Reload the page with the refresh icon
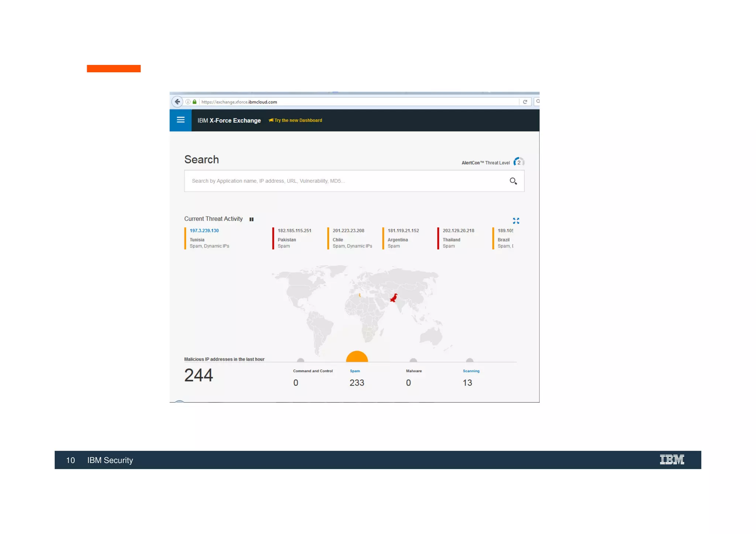 pos(525,102)
